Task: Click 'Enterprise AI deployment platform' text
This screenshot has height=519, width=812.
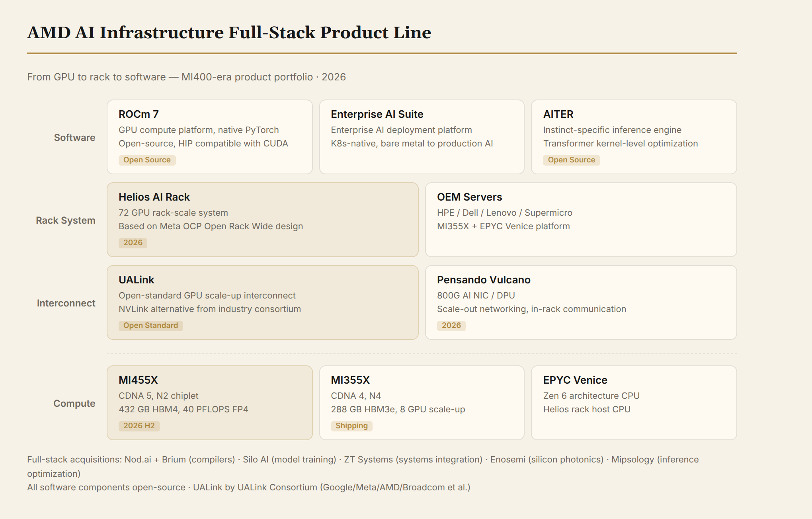Action: 401,130
